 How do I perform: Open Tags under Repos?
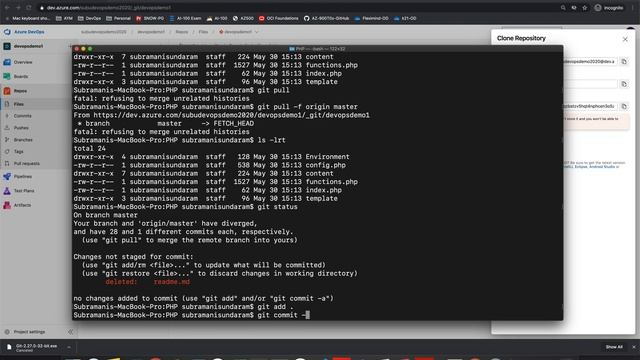click(19, 151)
